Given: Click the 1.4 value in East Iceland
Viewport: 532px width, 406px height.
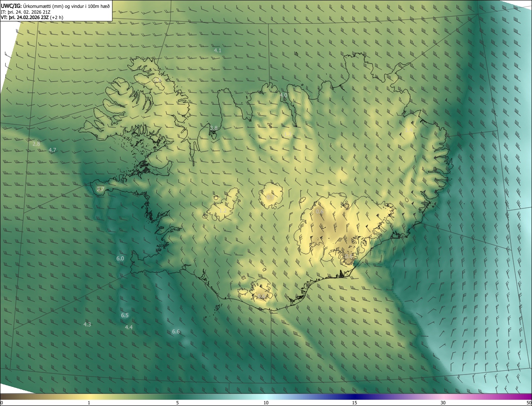Looking at the screenshot, I should pos(409,130).
